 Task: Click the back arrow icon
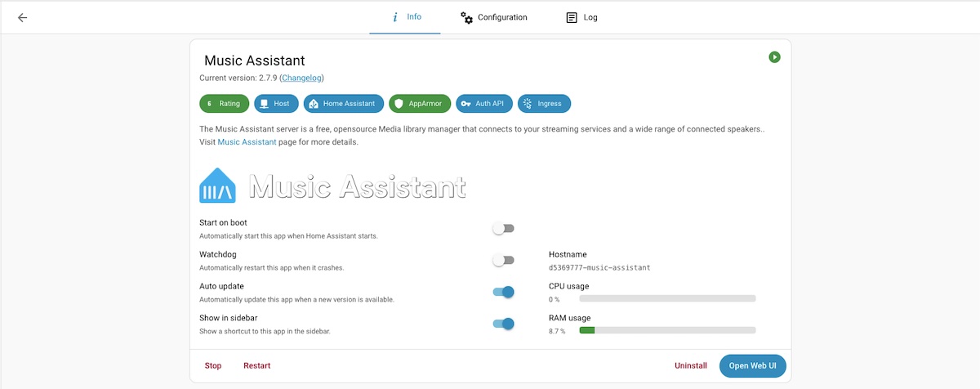(22, 17)
